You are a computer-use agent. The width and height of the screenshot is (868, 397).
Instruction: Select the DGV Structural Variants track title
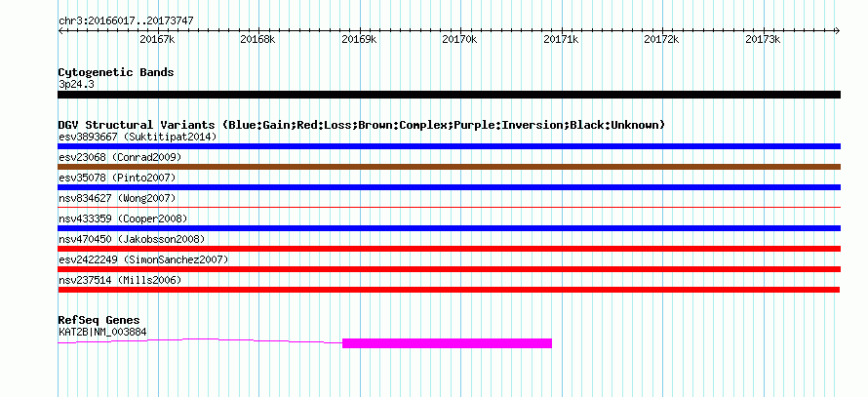pyautogui.click(x=362, y=125)
